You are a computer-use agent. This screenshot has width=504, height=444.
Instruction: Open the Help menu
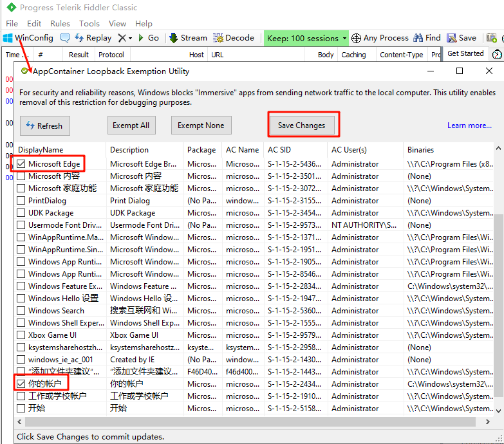pos(144,23)
